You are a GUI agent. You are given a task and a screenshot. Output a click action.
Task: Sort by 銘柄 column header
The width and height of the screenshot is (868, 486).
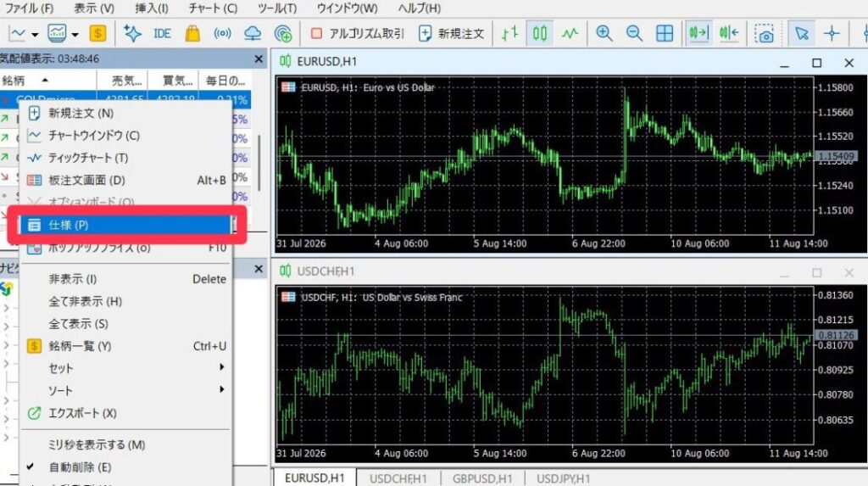tap(48, 81)
